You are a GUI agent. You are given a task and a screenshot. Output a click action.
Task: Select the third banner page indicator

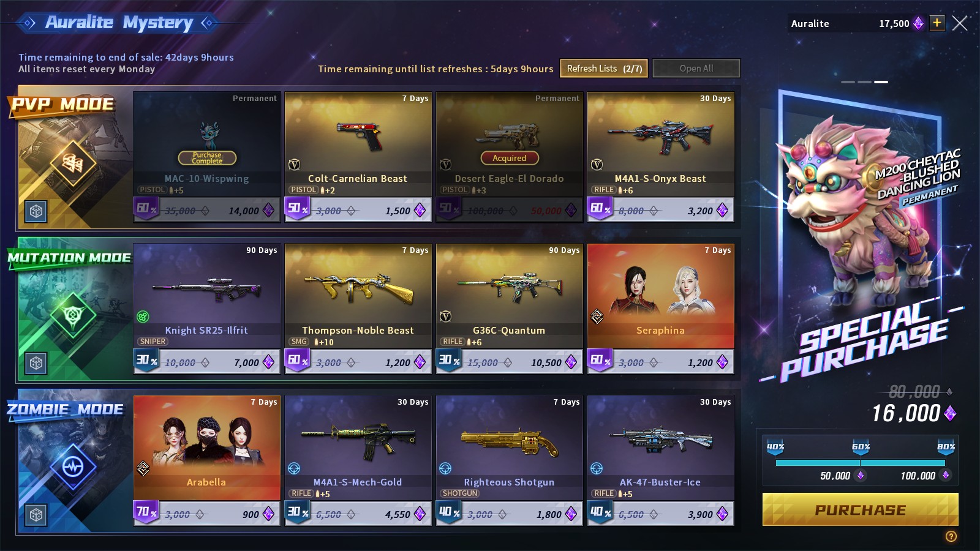coord(881,81)
